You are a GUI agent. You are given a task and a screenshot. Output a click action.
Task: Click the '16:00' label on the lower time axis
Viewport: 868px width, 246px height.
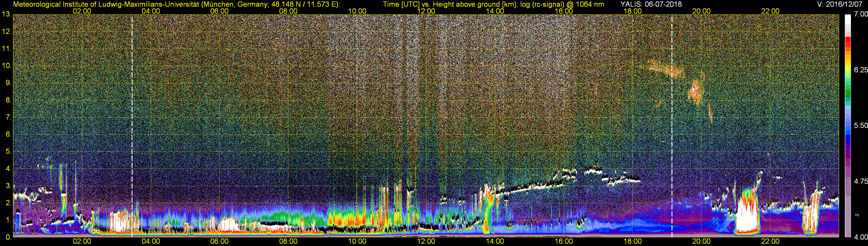(x=564, y=241)
